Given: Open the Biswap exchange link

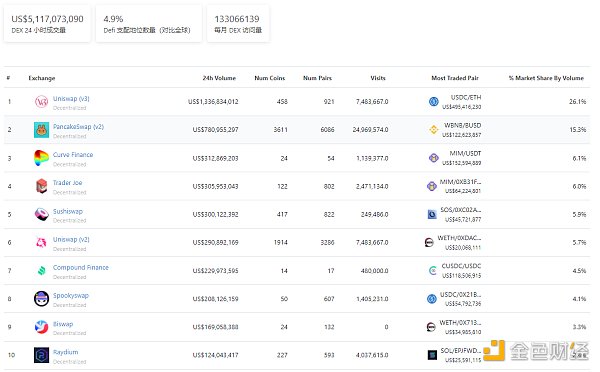Looking at the screenshot, I should [x=63, y=324].
